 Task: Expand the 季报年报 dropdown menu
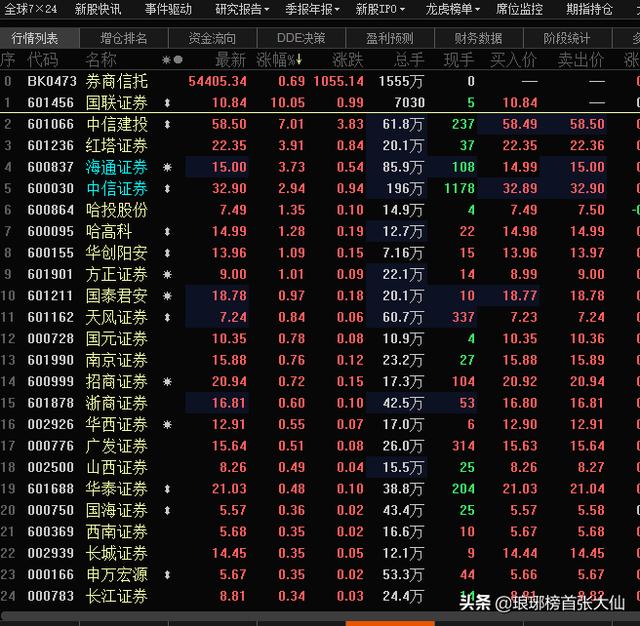point(312,9)
